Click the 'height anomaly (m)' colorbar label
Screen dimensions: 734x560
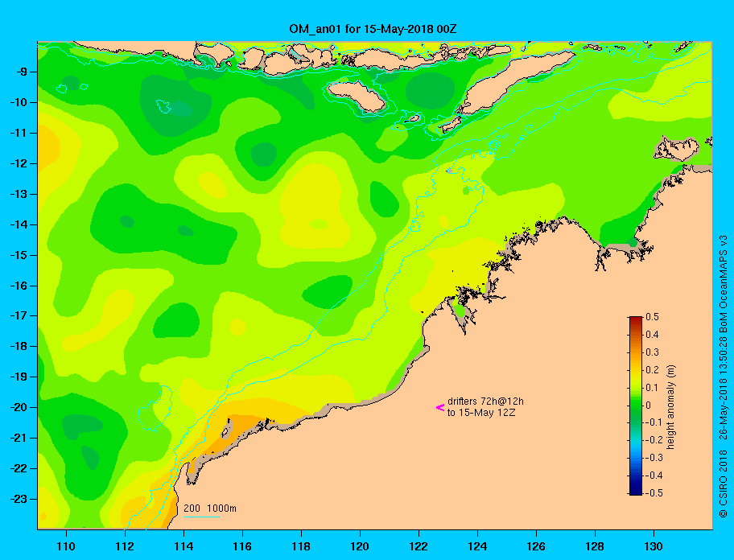[670, 406]
